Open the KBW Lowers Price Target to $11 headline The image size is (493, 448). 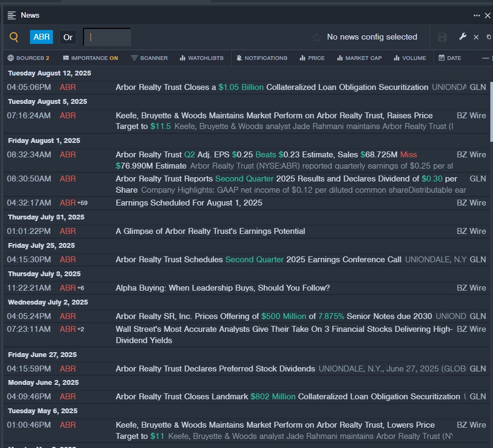pos(275,430)
